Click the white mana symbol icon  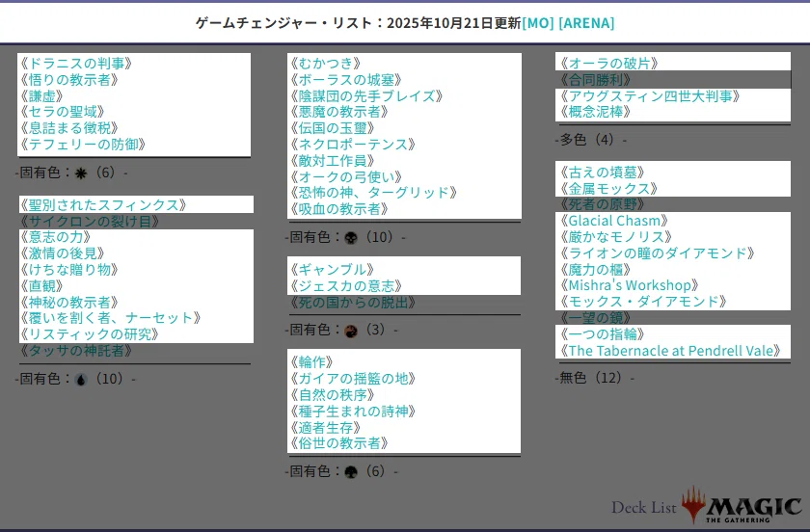click(81, 173)
